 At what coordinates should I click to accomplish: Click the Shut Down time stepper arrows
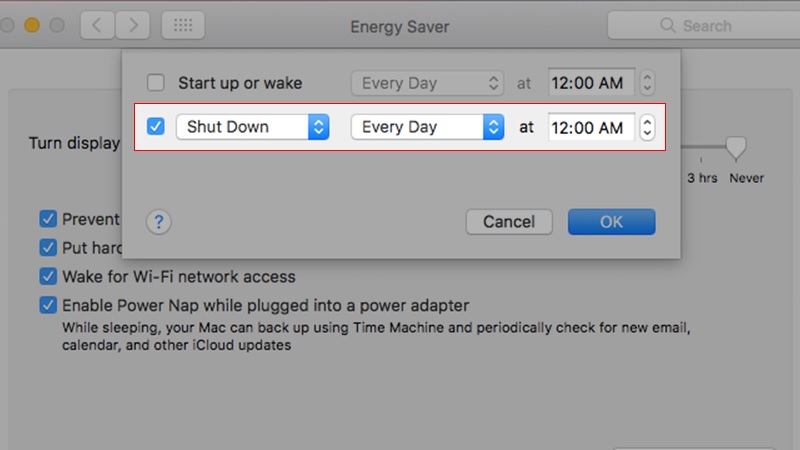(647, 128)
